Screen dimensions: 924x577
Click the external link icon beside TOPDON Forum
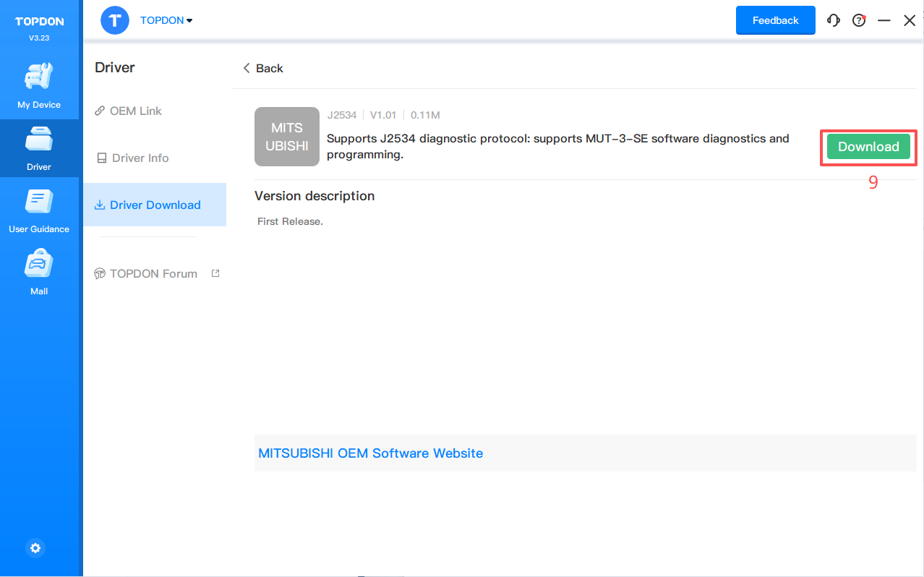[x=215, y=273]
